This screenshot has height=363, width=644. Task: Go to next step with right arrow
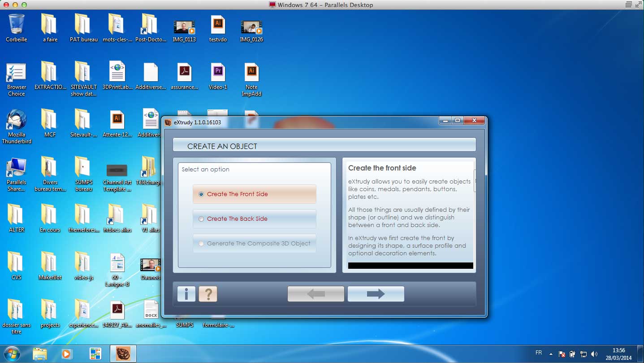(x=376, y=294)
